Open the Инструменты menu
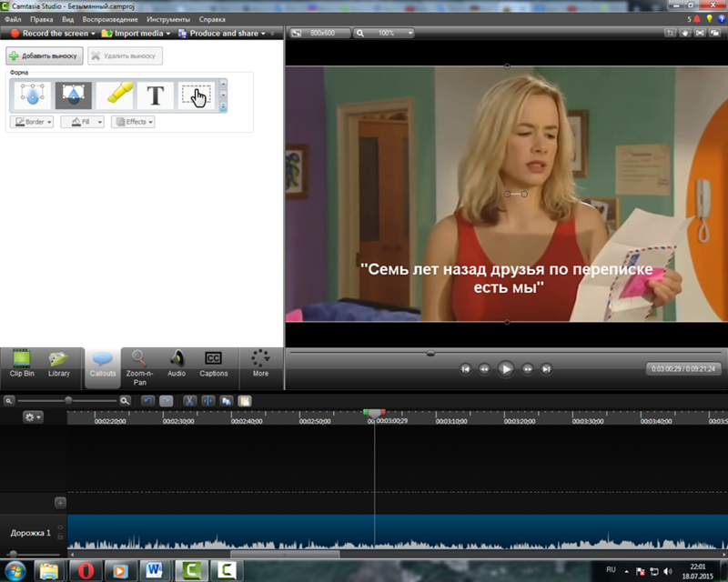This screenshot has width=728, height=582. click(x=168, y=19)
